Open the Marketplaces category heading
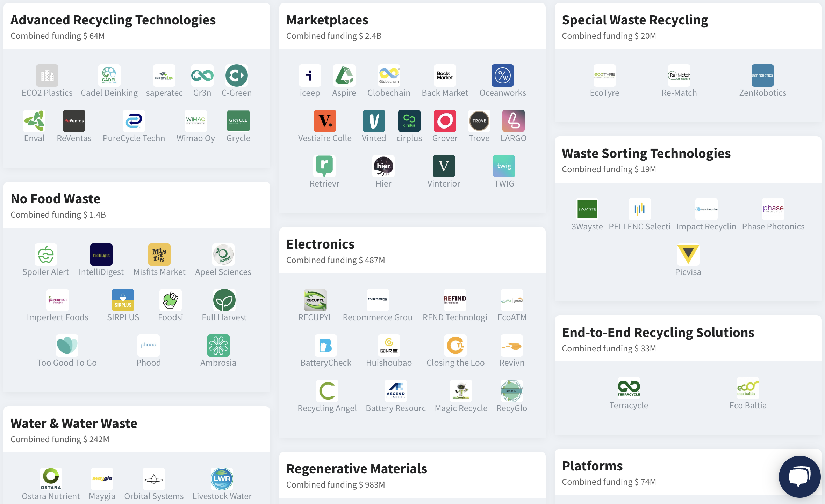 tap(327, 20)
